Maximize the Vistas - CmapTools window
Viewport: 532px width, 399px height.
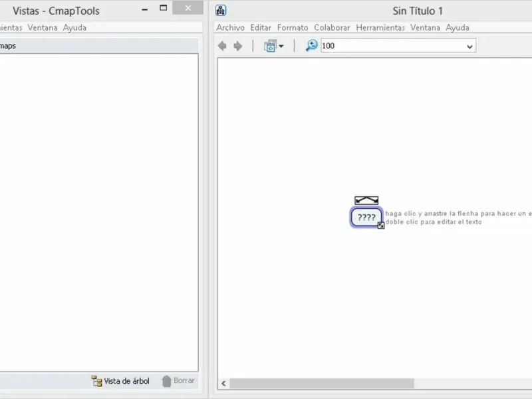click(163, 8)
